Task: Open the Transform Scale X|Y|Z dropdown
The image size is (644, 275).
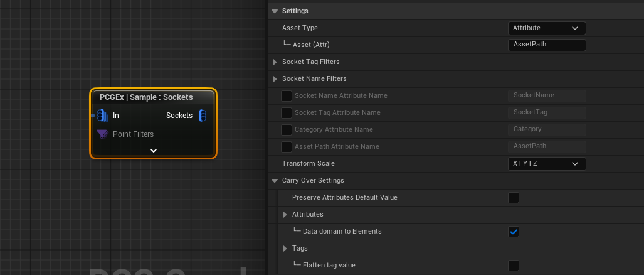Action: pos(546,164)
